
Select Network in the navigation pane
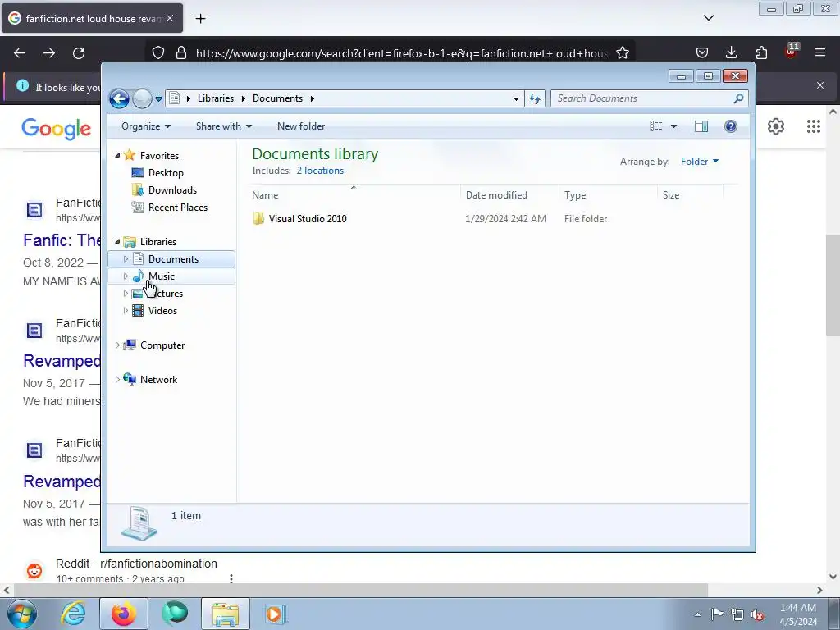158,379
